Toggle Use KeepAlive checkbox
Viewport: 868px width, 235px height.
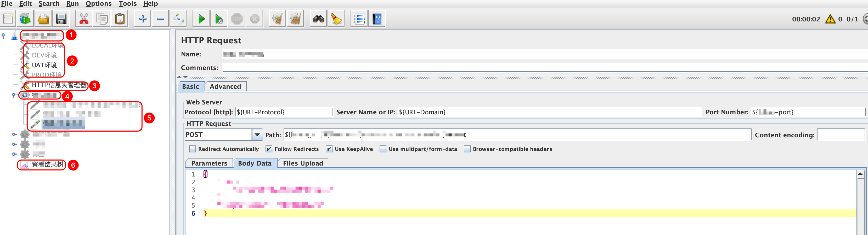click(329, 149)
